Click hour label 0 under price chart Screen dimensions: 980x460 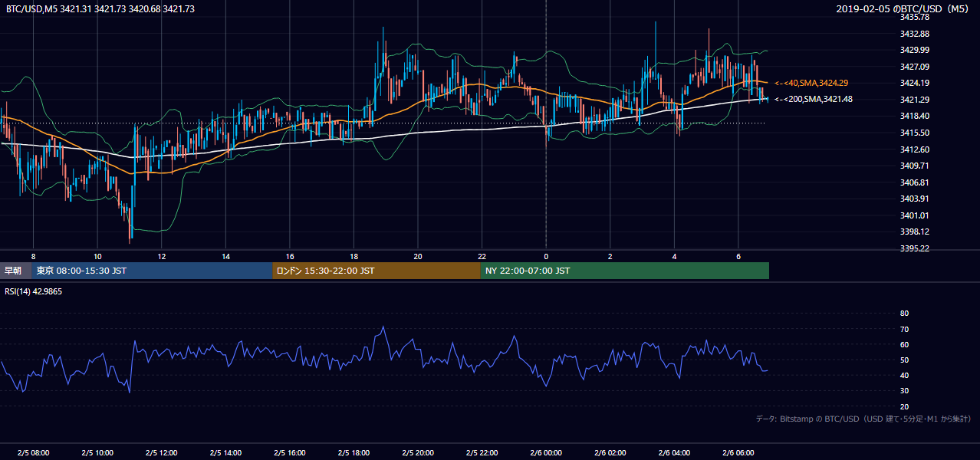tap(546, 256)
